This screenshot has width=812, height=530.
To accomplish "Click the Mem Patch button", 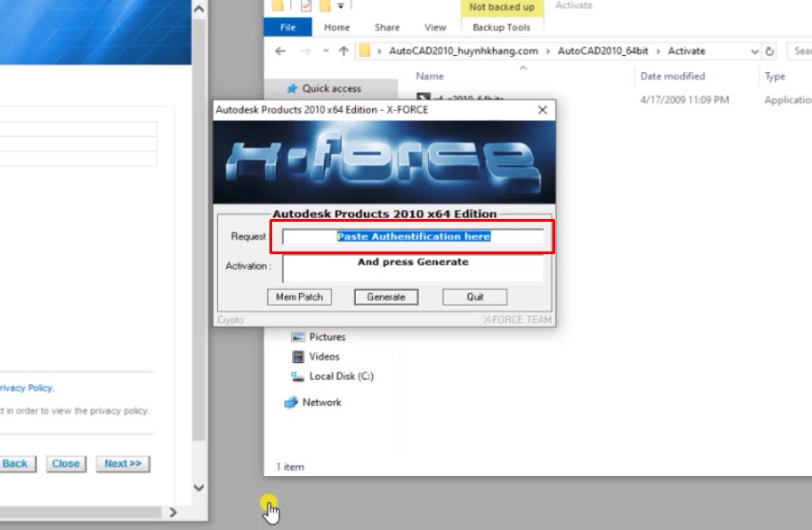I will [x=299, y=297].
